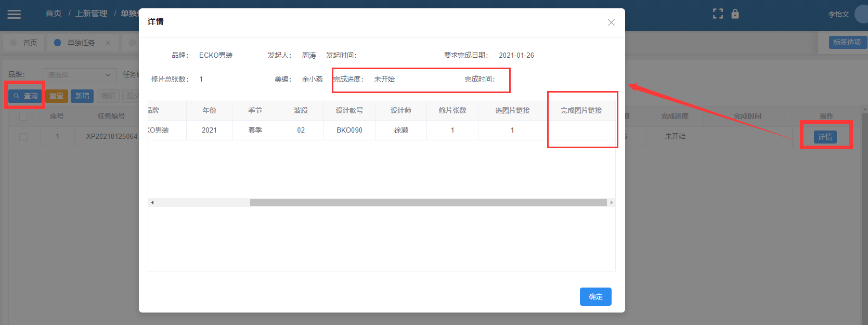Viewport: 868px width, 325px height.
Task: Toggle fullscreen mode icon
Action: (718, 14)
